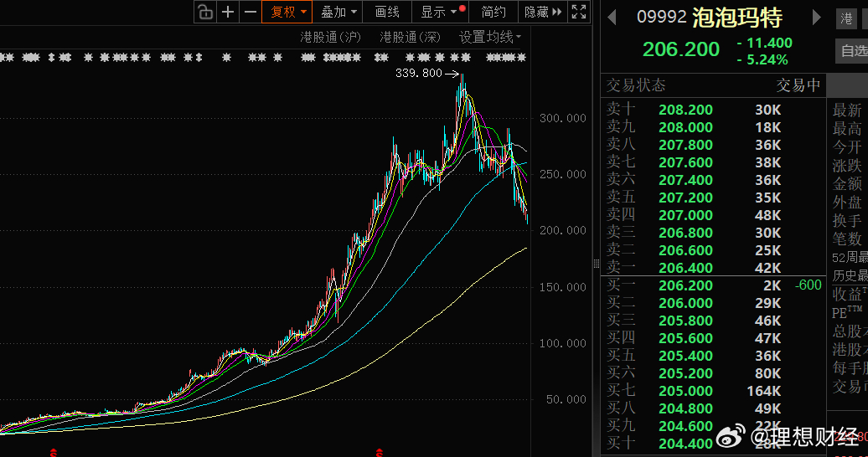Click 隐藏 to hide side panel
This screenshot has height=457, width=868.
pos(542,12)
